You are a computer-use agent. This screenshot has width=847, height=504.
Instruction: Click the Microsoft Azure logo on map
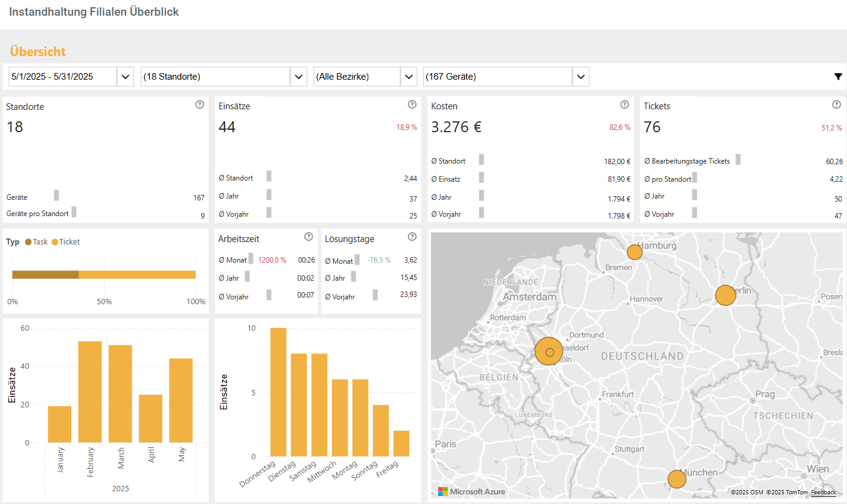point(471,491)
